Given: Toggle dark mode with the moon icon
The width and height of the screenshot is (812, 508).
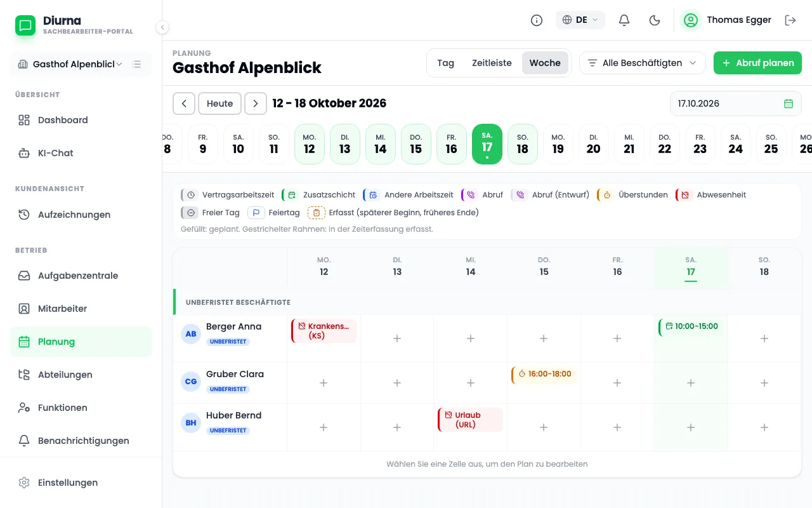Looking at the screenshot, I should coord(655,20).
